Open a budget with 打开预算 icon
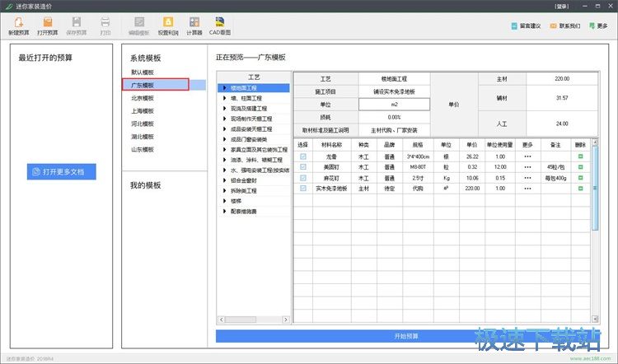618x364 pixels. point(48,22)
